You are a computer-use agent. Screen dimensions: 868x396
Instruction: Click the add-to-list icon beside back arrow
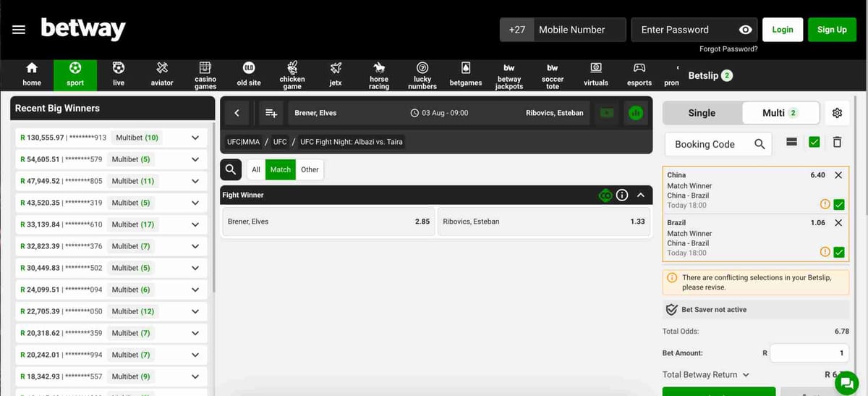[271, 113]
